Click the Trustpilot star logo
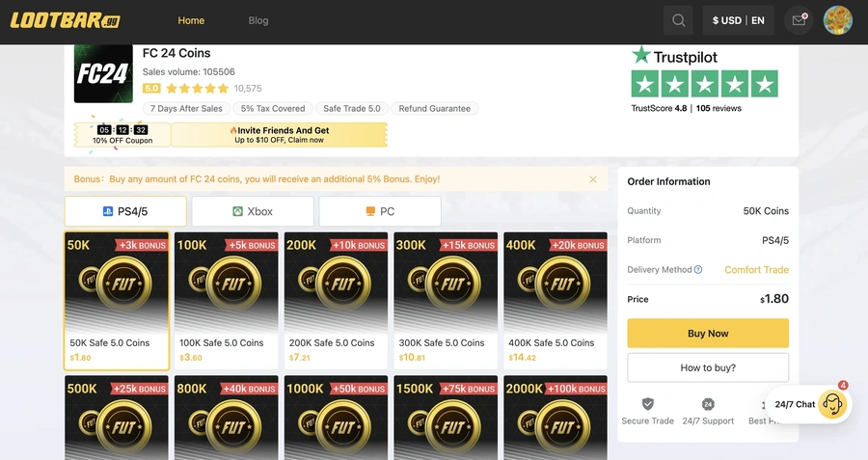 [641, 55]
